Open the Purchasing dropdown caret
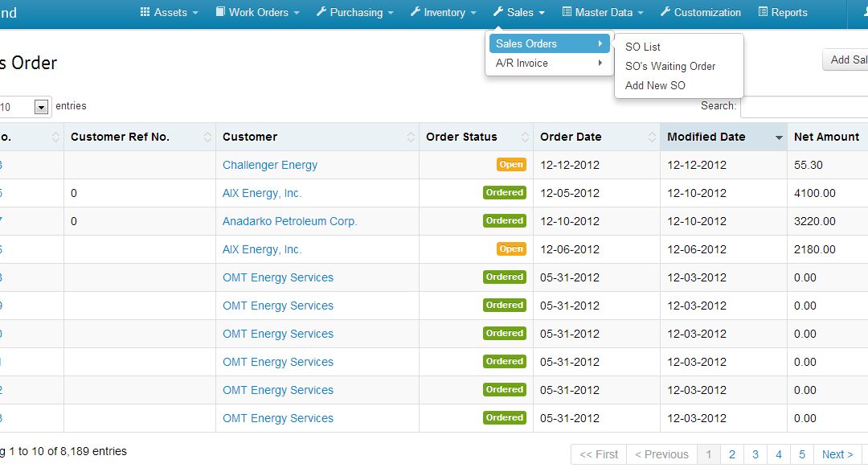868x472 pixels. (x=391, y=13)
